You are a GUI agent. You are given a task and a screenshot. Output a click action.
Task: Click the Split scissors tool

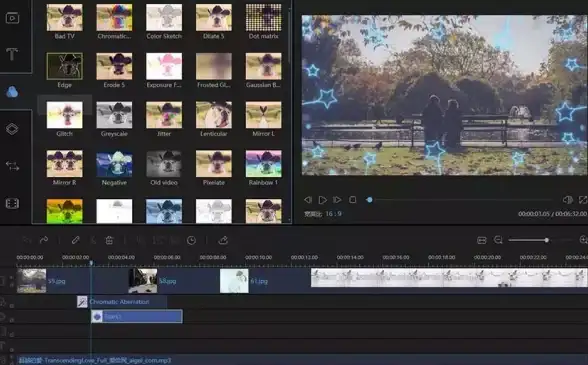(x=93, y=240)
